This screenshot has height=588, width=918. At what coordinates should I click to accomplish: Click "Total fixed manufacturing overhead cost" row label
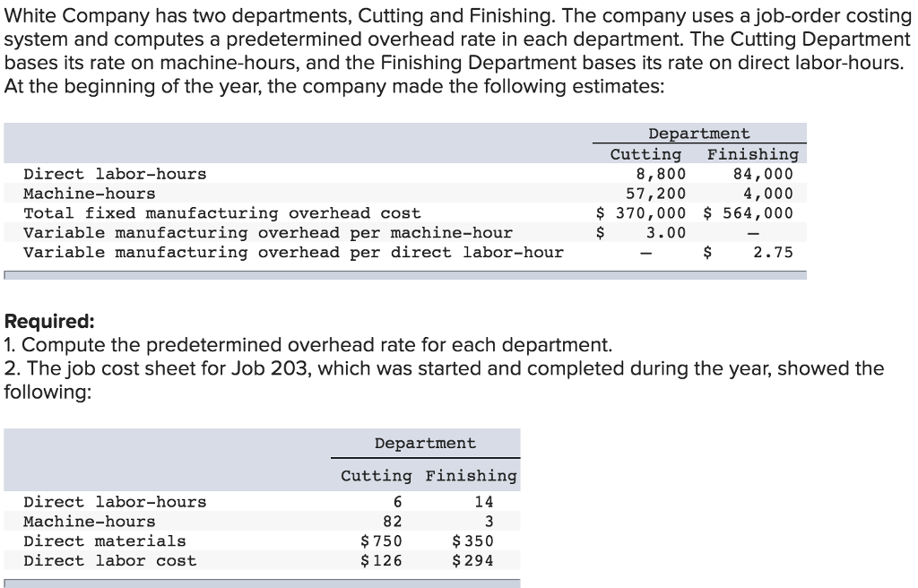(221, 213)
